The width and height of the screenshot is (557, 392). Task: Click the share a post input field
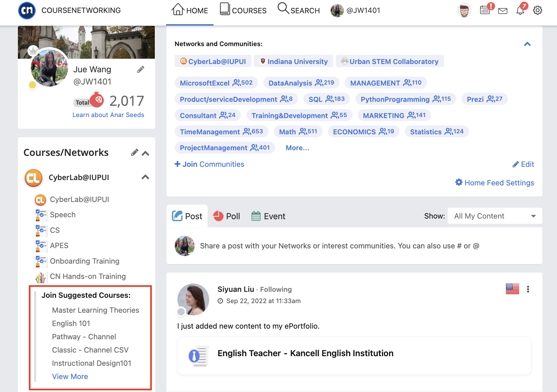coord(354,246)
